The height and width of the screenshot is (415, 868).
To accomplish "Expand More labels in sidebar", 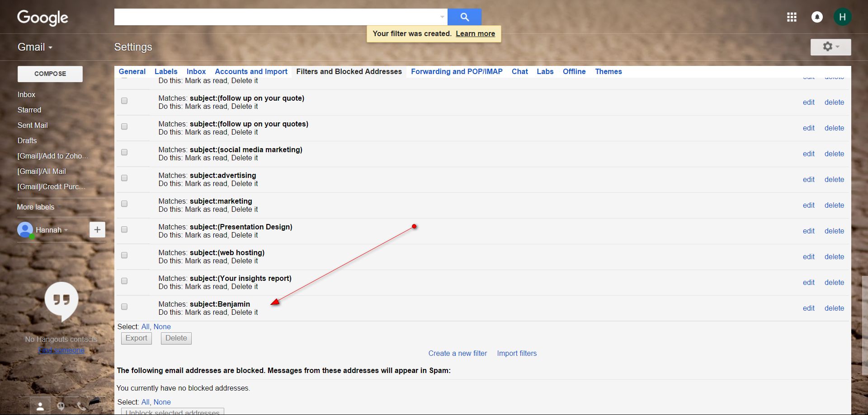I will pos(36,207).
